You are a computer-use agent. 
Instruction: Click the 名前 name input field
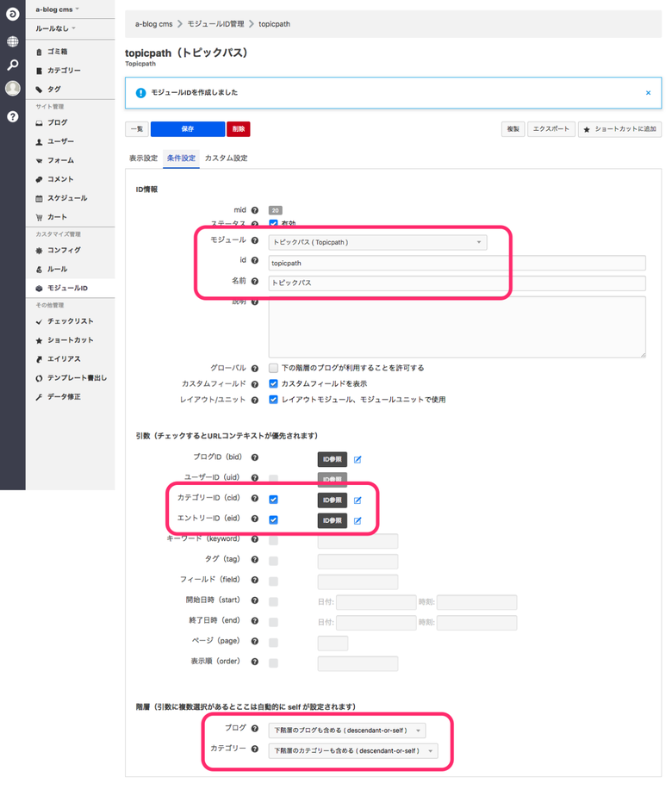pos(456,283)
